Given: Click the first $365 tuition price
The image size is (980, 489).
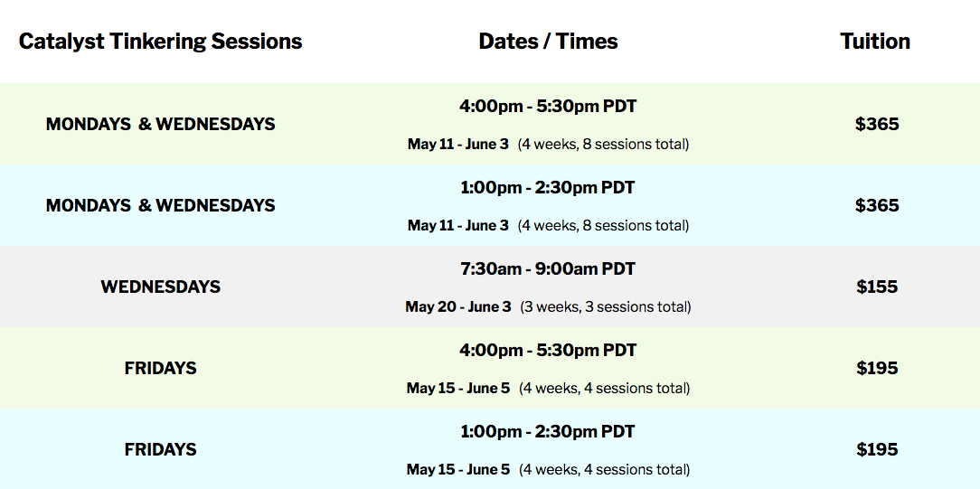Looking at the screenshot, I should click(877, 124).
